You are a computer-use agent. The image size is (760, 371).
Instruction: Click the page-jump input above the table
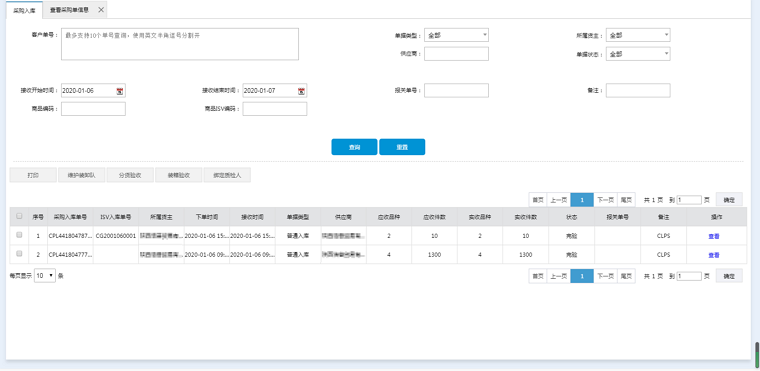click(689, 200)
